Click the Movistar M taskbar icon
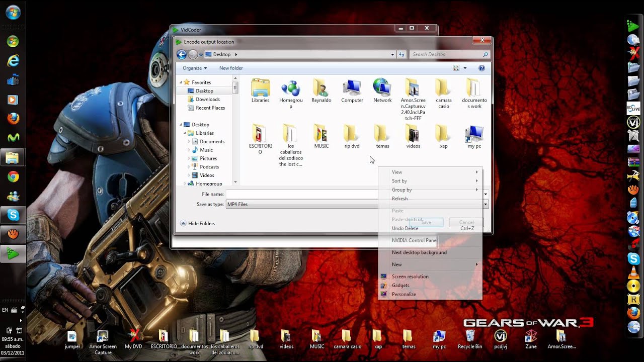 [x=13, y=137]
